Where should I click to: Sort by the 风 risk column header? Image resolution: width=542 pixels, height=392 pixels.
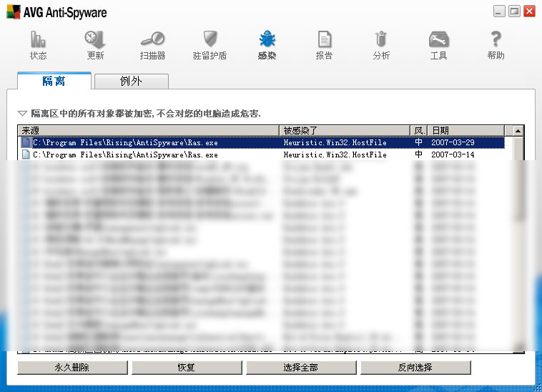[x=419, y=130]
